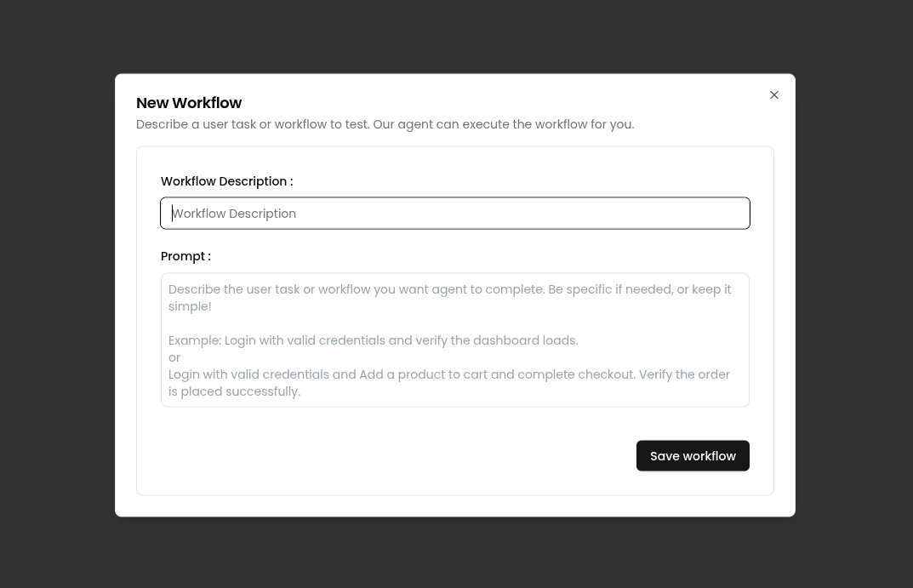Click inside the Prompt textarea
This screenshot has height=588, width=913.
455,340
